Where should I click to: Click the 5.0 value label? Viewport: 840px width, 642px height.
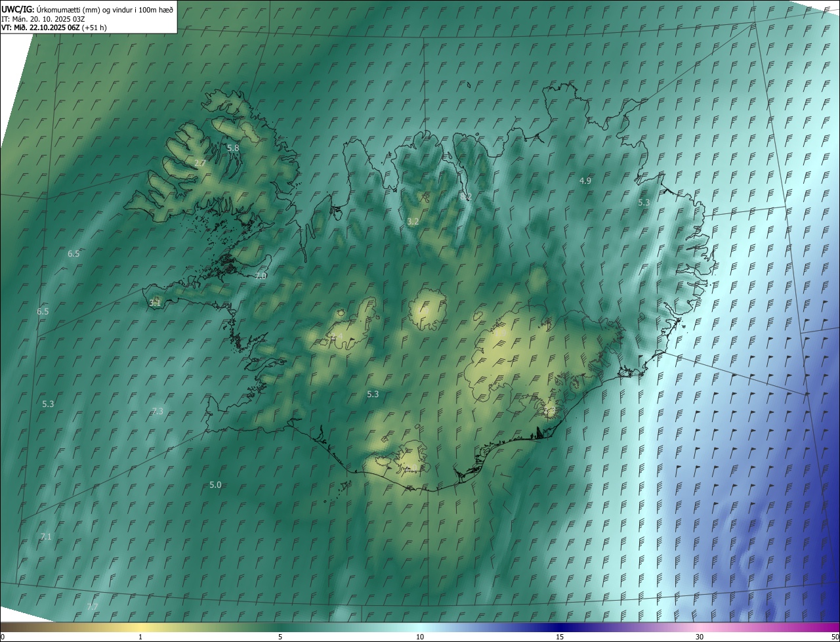coord(215,485)
